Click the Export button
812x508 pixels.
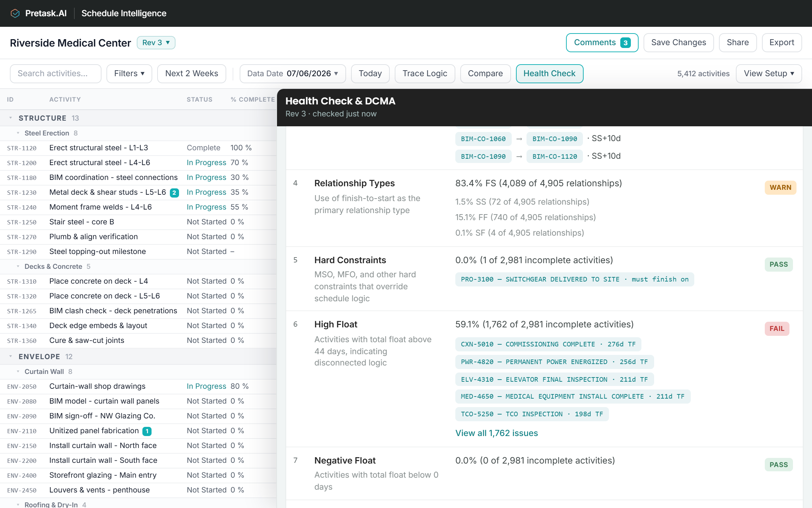(x=782, y=43)
